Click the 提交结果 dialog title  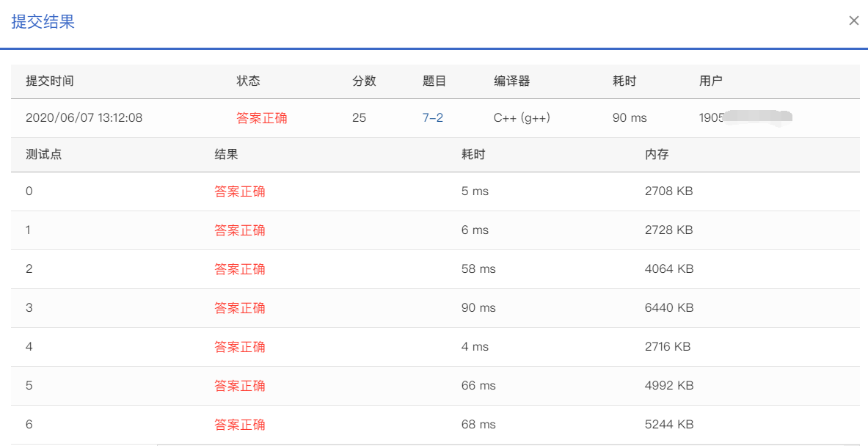[43, 21]
